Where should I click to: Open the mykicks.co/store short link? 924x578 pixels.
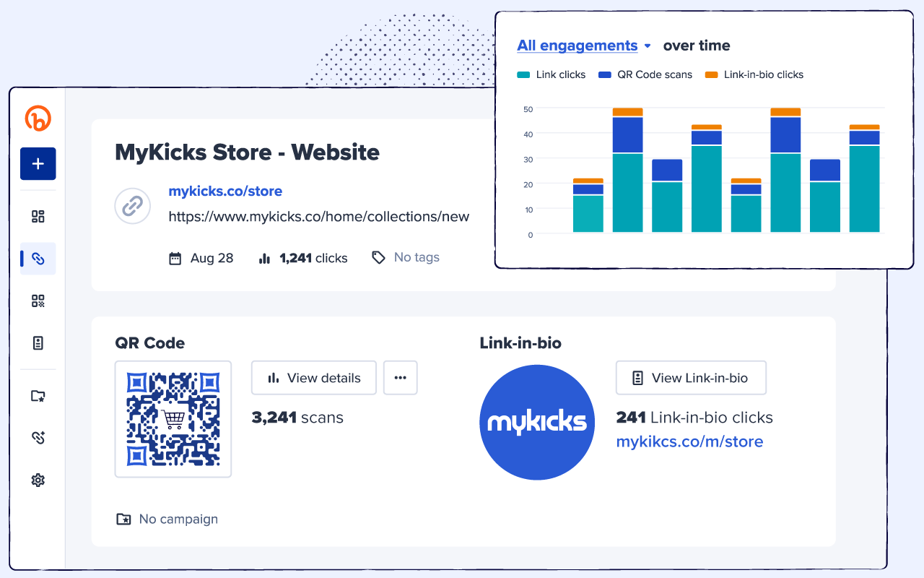coord(225,191)
